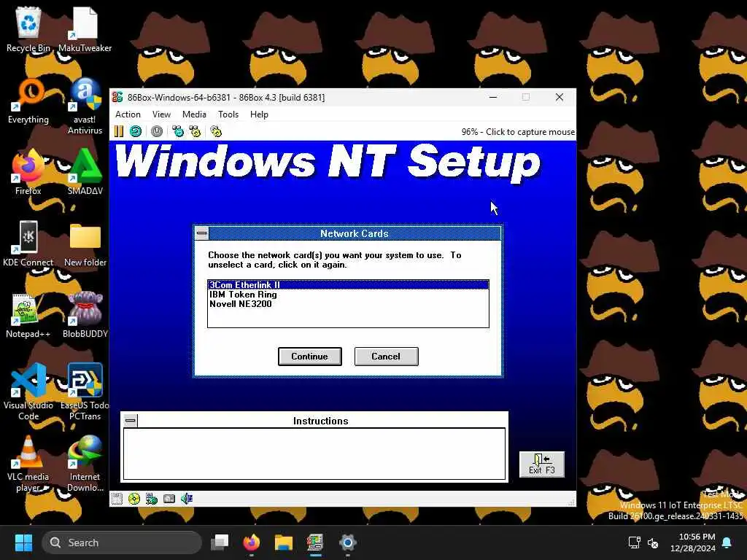The height and width of the screenshot is (560, 747).
Task: Open File Explorer from the taskbar
Action: point(284,542)
